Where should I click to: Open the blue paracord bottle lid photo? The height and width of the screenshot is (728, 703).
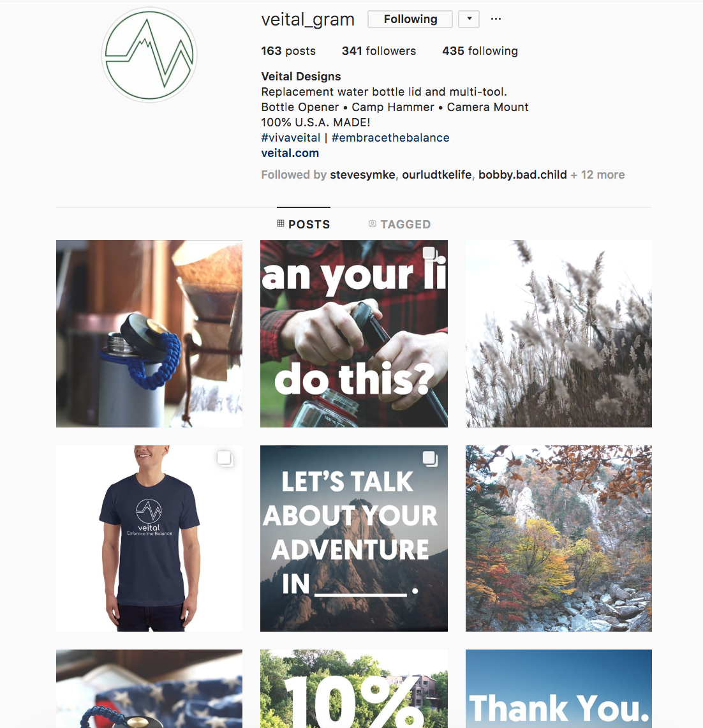pos(149,333)
